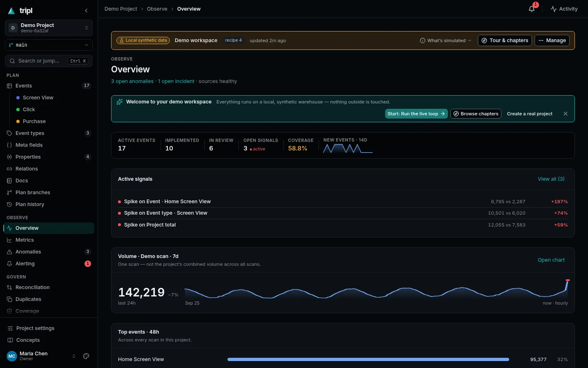Open the Anomalies warning icon item
This screenshot has height=368, width=588.
click(x=49, y=252)
